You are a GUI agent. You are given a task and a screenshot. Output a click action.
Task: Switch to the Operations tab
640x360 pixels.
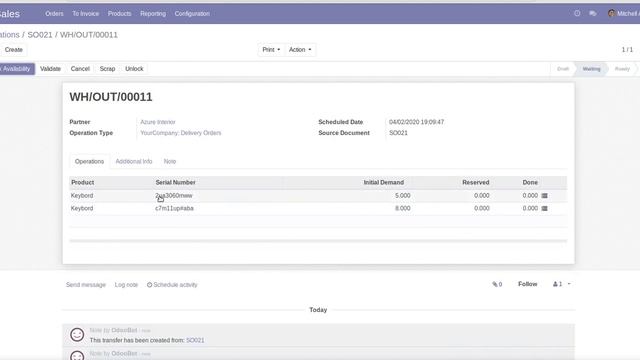89,161
